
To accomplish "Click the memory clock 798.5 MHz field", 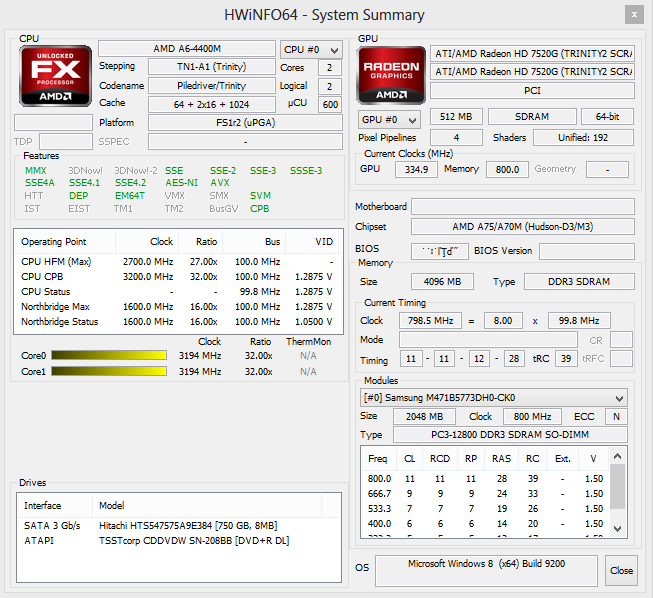I will (431, 321).
